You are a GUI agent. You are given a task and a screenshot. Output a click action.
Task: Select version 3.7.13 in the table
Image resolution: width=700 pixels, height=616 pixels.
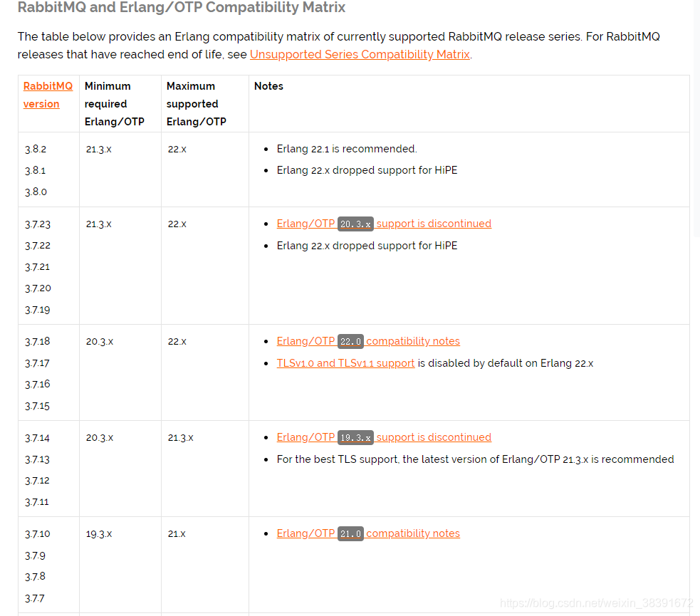tap(37, 459)
